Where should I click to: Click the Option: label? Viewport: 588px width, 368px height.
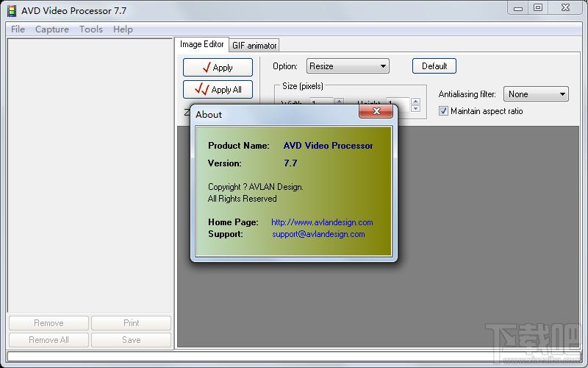[x=285, y=66]
